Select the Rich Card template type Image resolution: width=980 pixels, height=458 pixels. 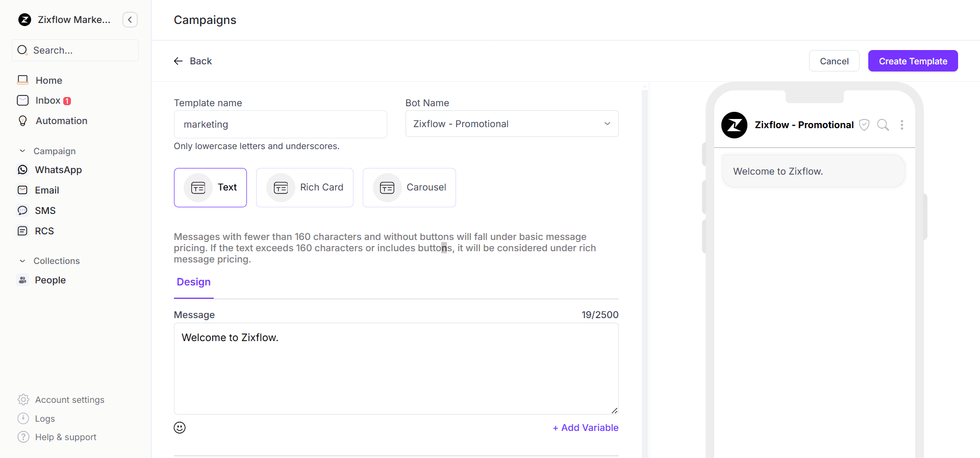(305, 187)
